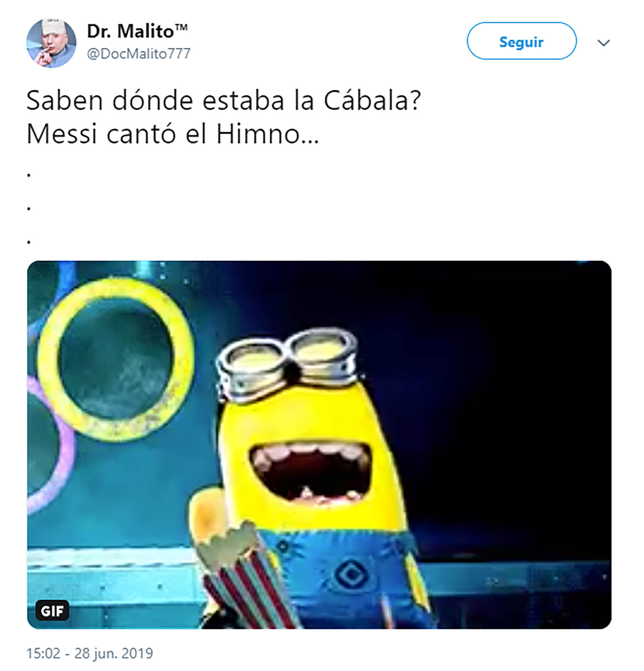Select the 'Saben dónde estaba la Cábala?' text
This screenshot has height=671, width=644.
tap(224, 101)
